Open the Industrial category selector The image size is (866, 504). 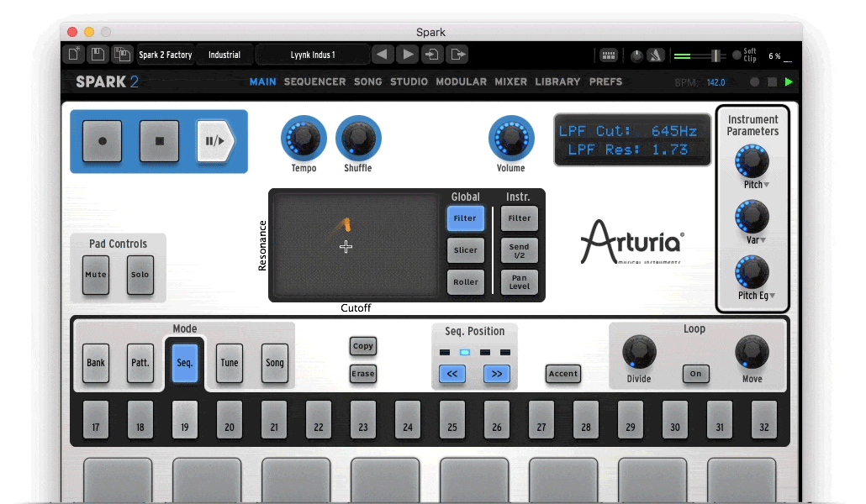pyautogui.click(x=224, y=55)
